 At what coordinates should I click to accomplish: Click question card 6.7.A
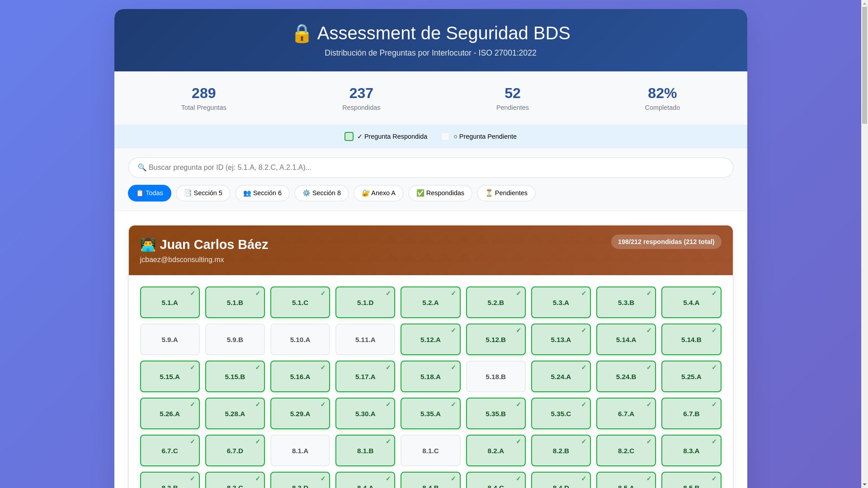[x=626, y=413]
